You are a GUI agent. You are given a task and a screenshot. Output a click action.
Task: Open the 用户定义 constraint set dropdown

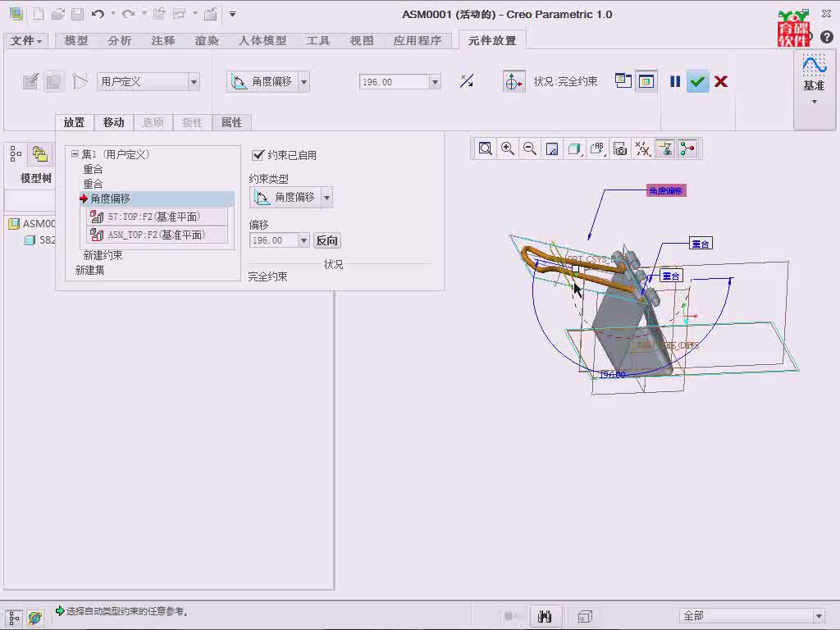coord(194,82)
